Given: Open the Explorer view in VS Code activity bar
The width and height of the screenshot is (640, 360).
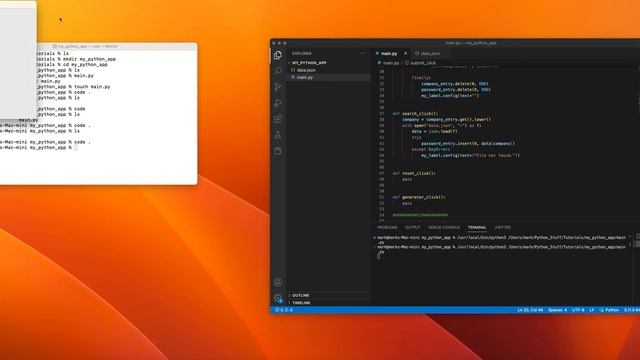Looking at the screenshot, I should [278, 55].
